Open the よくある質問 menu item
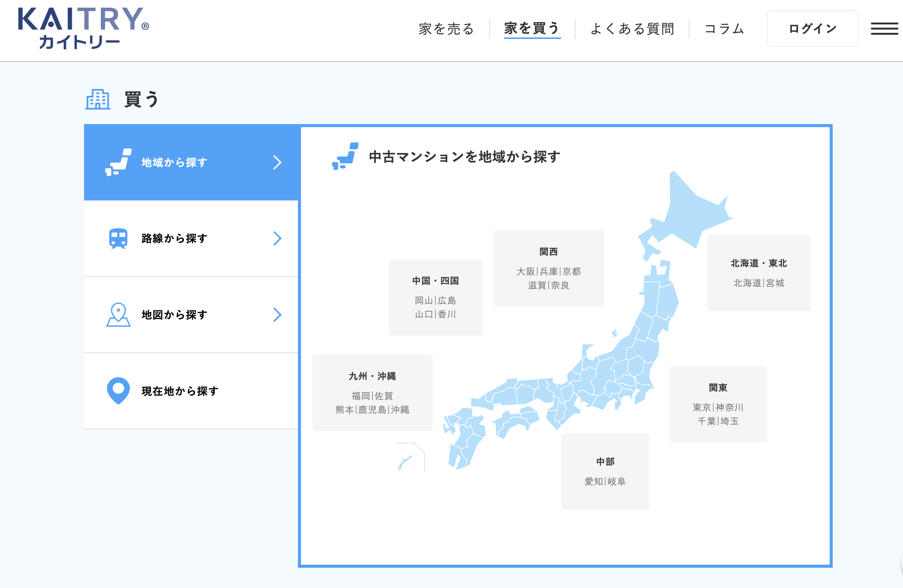The width and height of the screenshot is (903, 588). 633,28
